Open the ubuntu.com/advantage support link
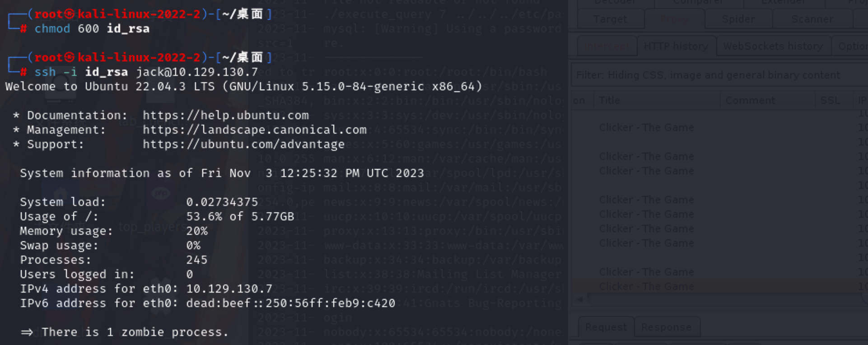Screen dimensions: 868x345 pos(243,145)
